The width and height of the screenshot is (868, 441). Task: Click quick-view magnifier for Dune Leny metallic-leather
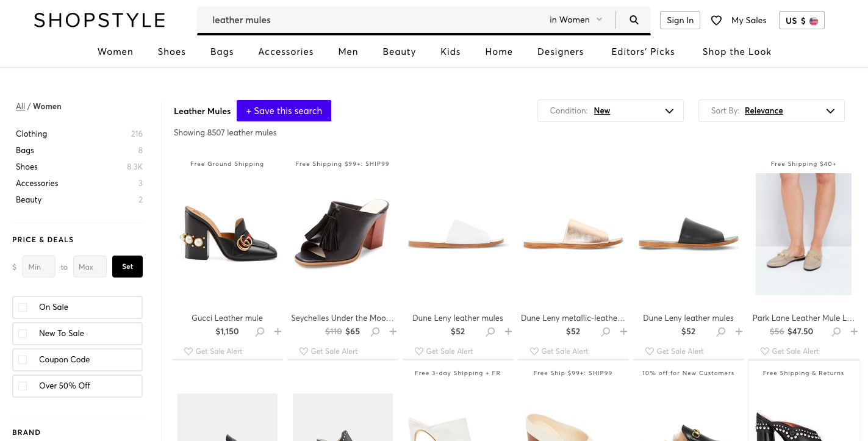[606, 332]
